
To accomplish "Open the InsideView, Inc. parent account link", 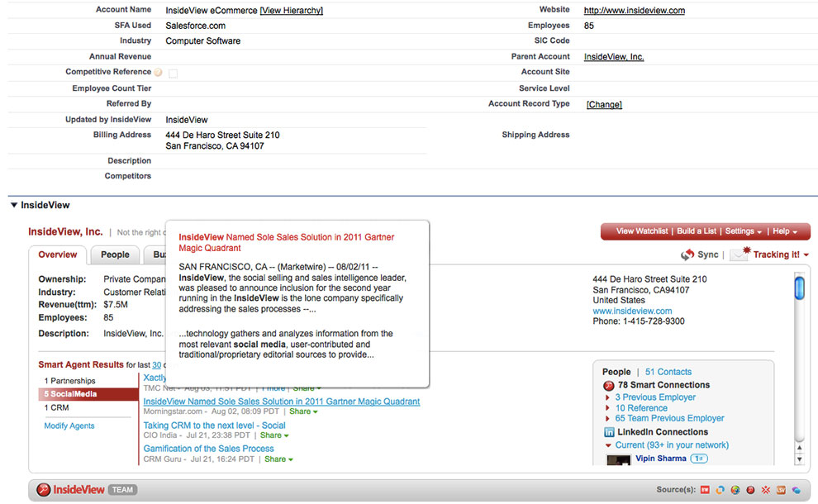I will (x=614, y=57).
